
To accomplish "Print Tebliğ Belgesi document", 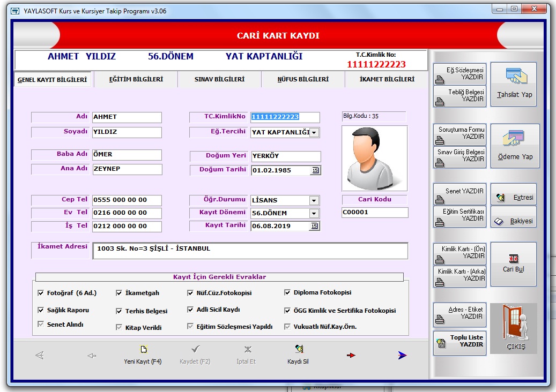I will point(459,96).
